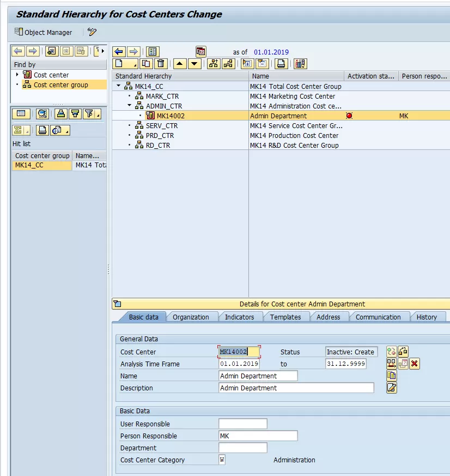This screenshot has height=476, width=450.
Task: Open the Address tab
Action: coord(328,317)
